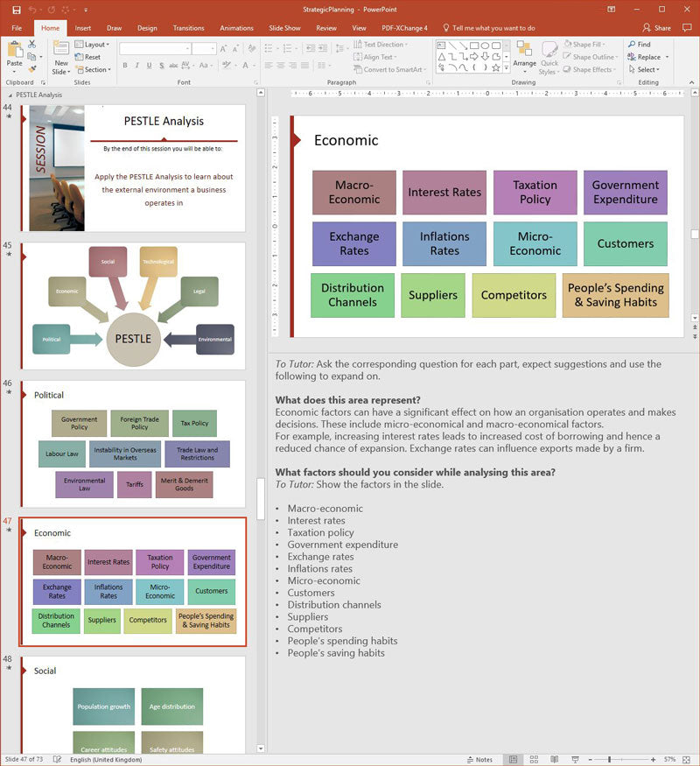Open the Arrange options
The image size is (700, 766).
pyautogui.click(x=525, y=58)
